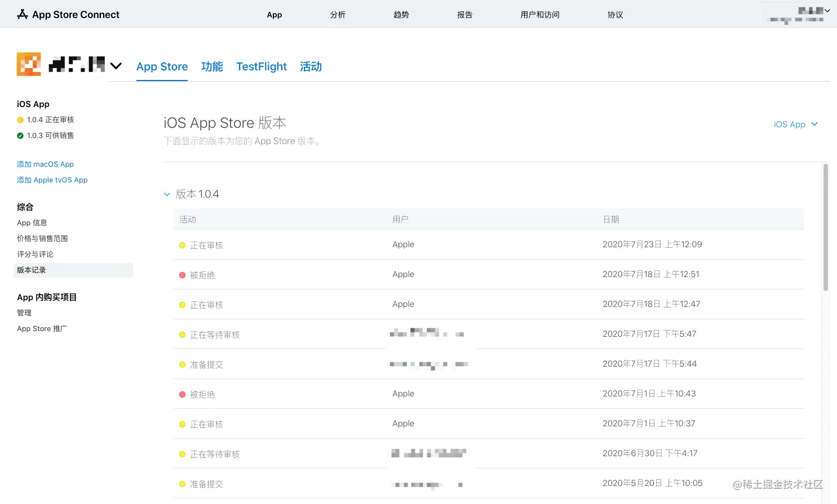
Task: Click red dot in the July 1 被拒绝 row
Action: 182,395
